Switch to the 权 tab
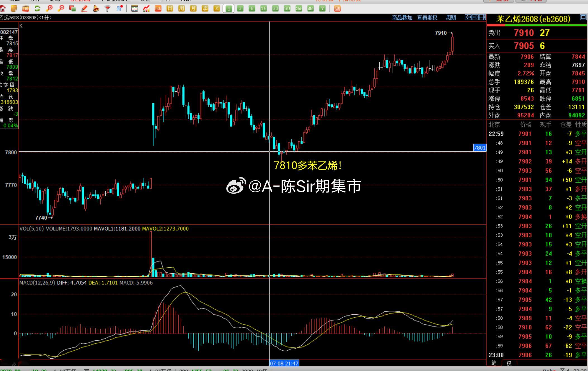The height and width of the screenshot is (371, 588). pos(509,363)
